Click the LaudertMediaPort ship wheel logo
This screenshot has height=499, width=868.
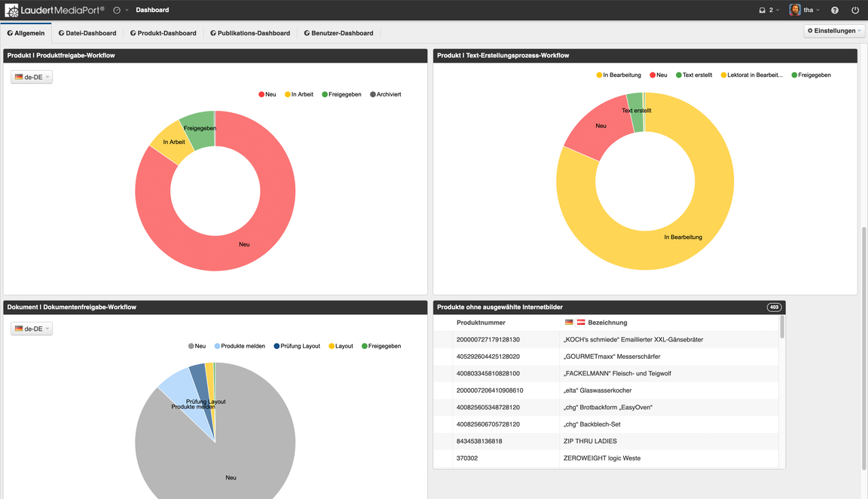(x=11, y=11)
